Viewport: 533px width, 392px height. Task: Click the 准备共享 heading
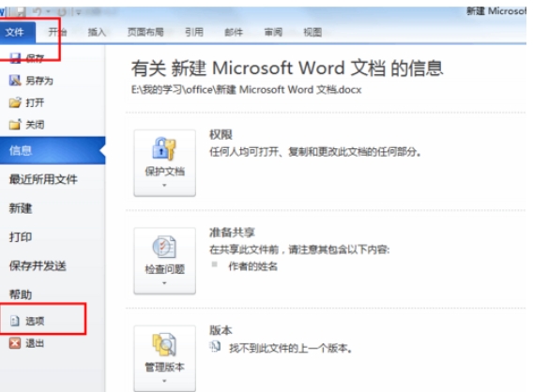[232, 233]
